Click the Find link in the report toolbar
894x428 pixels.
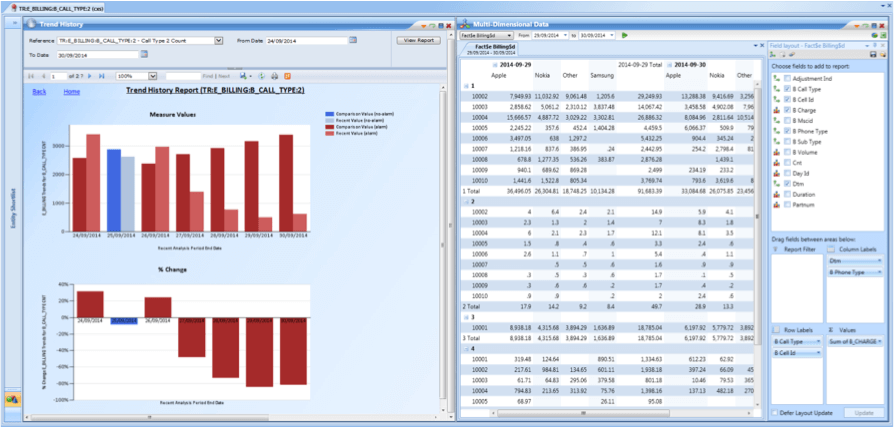coord(208,76)
